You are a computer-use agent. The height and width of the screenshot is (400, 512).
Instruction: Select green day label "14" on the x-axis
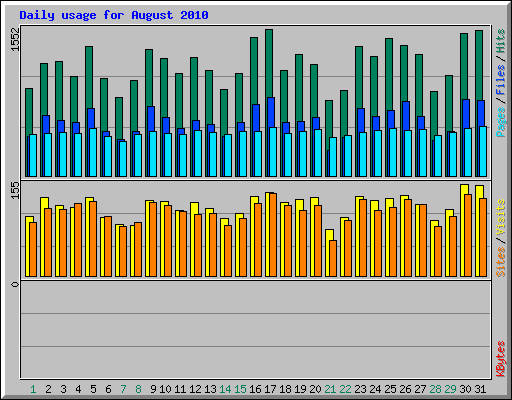(225, 389)
